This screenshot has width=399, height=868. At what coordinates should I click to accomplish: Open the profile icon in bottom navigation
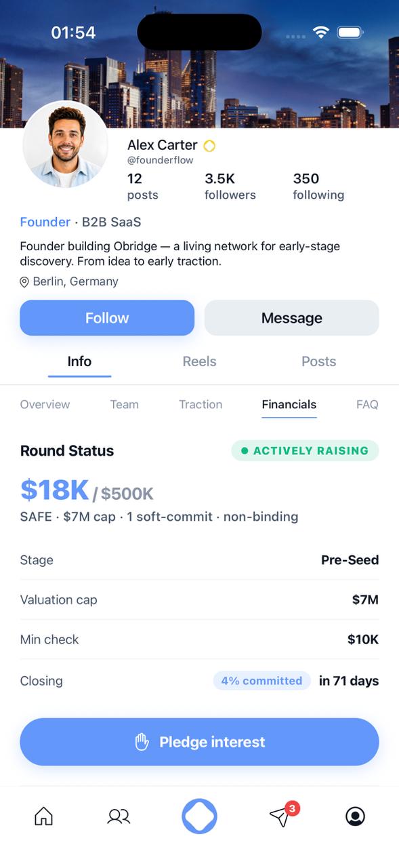[x=355, y=816]
